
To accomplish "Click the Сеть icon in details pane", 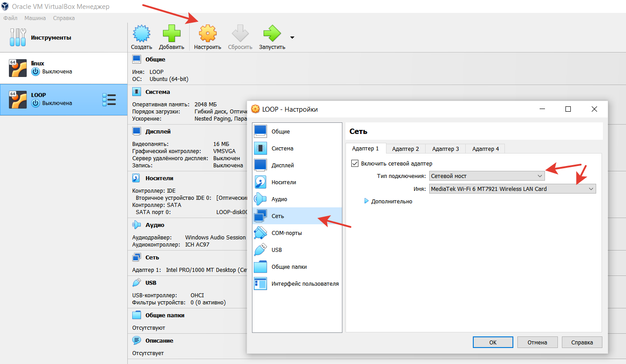I will (x=137, y=257).
